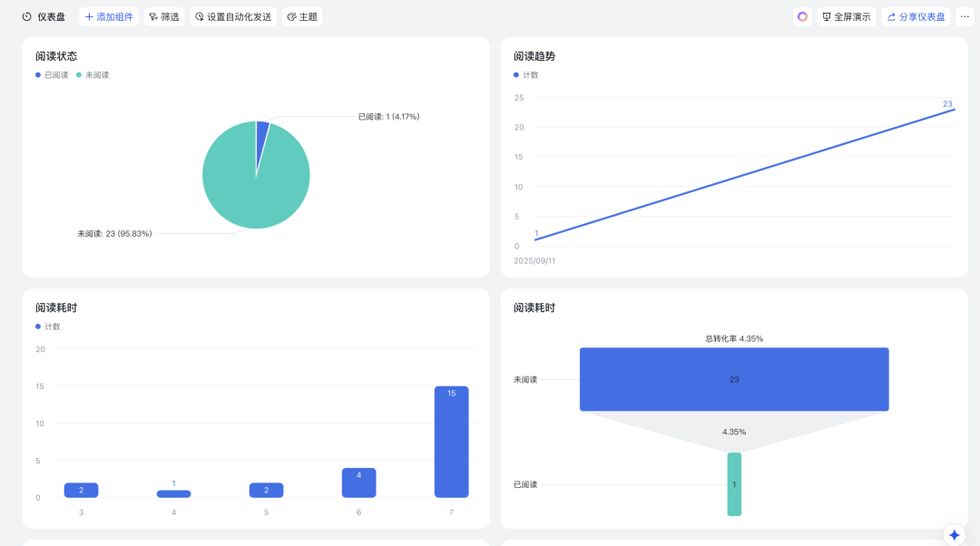980x546 pixels.
Task: Click the 分享仪表盘 share dashboard button
Action: pyautogui.click(x=915, y=16)
